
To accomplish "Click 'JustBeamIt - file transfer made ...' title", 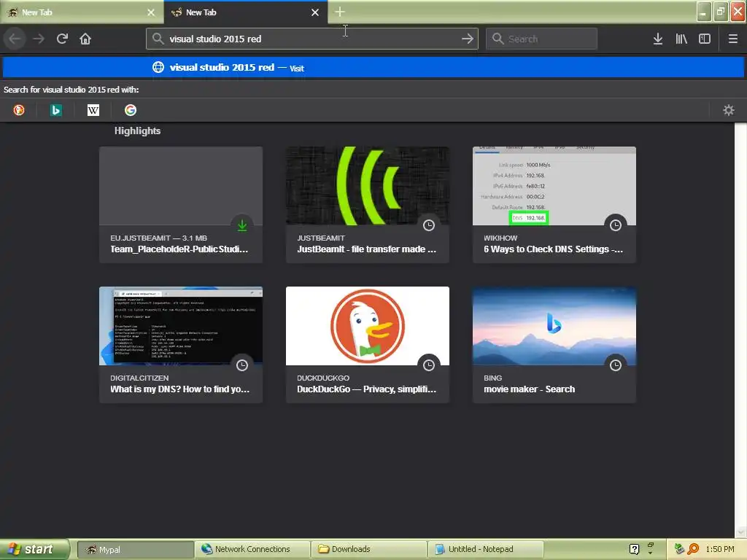I will click(366, 249).
